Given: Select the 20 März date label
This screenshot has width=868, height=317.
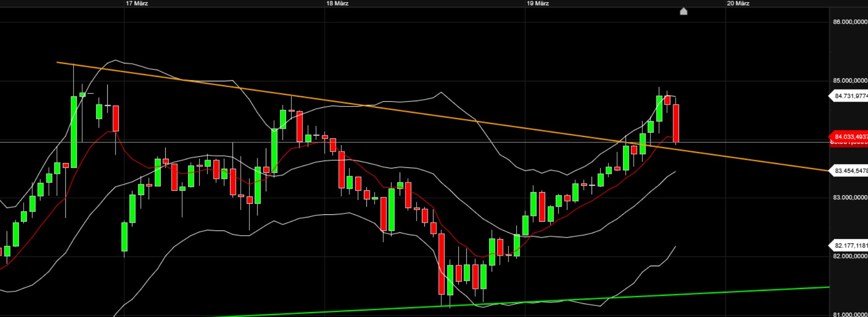Looking at the screenshot, I should pyautogui.click(x=738, y=3).
